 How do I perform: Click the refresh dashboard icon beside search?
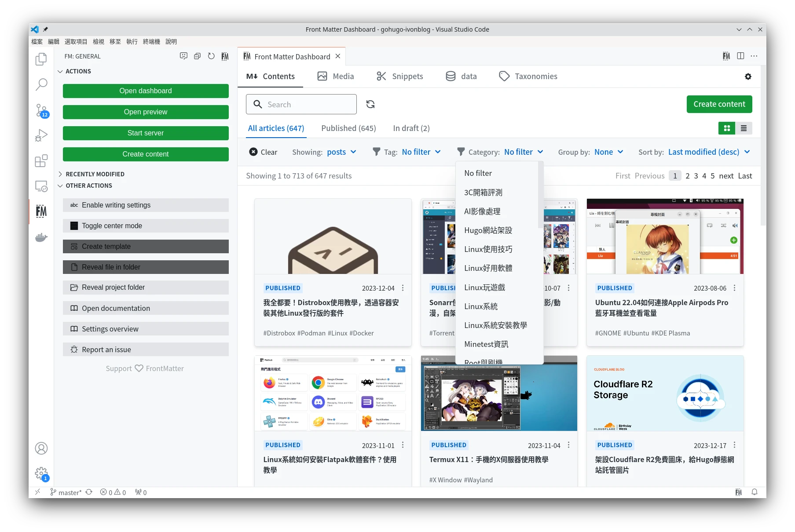tap(370, 104)
